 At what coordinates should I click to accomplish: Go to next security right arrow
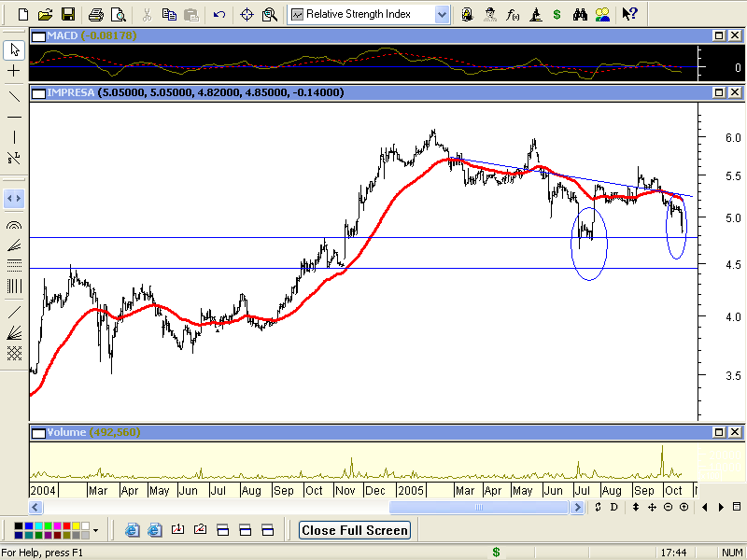click(721, 507)
